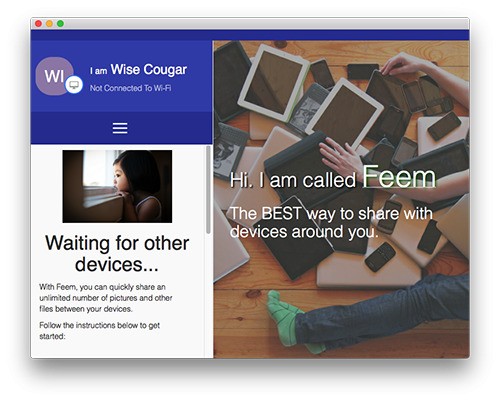Click the 'I am' label before name
This screenshot has width=500, height=402.
98,71
